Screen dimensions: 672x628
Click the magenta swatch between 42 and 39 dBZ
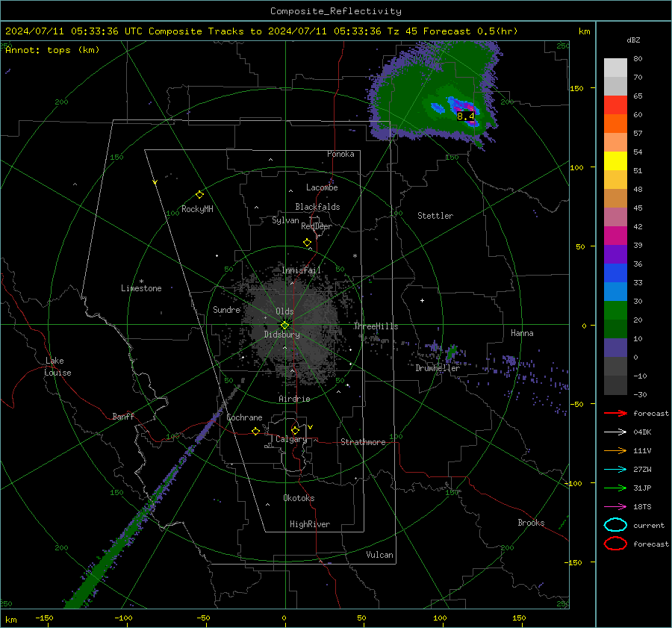point(615,236)
